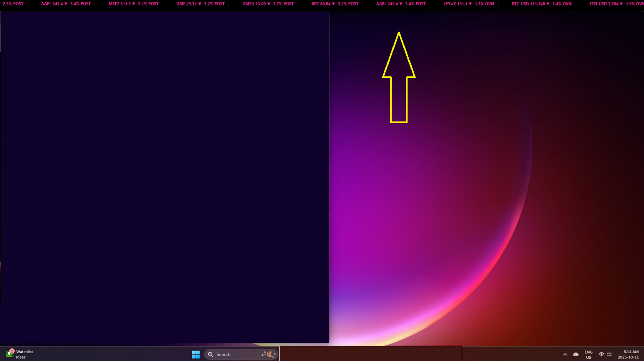Click the down triangle on BTC-USD ticker
644x361 pixels.
click(x=548, y=4)
